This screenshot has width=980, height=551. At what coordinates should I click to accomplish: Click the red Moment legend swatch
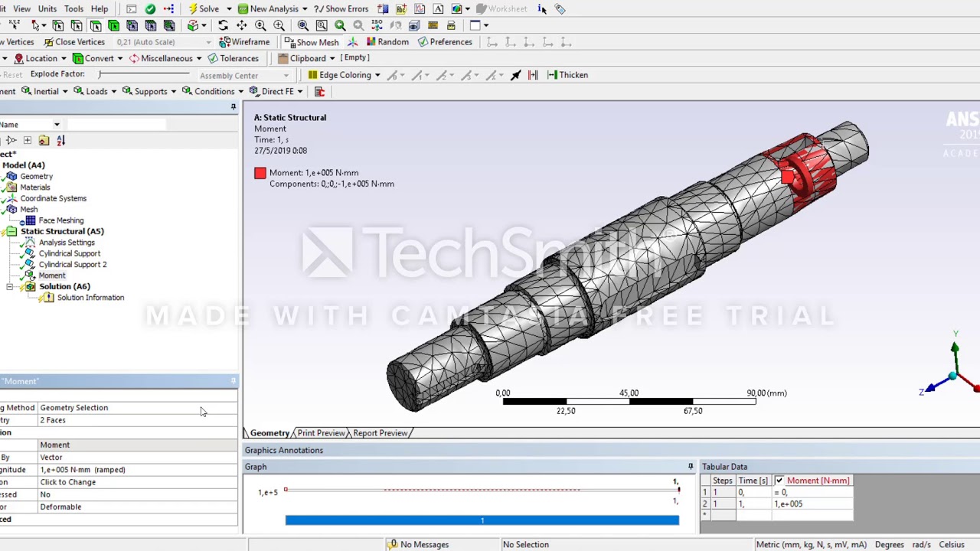click(x=260, y=173)
